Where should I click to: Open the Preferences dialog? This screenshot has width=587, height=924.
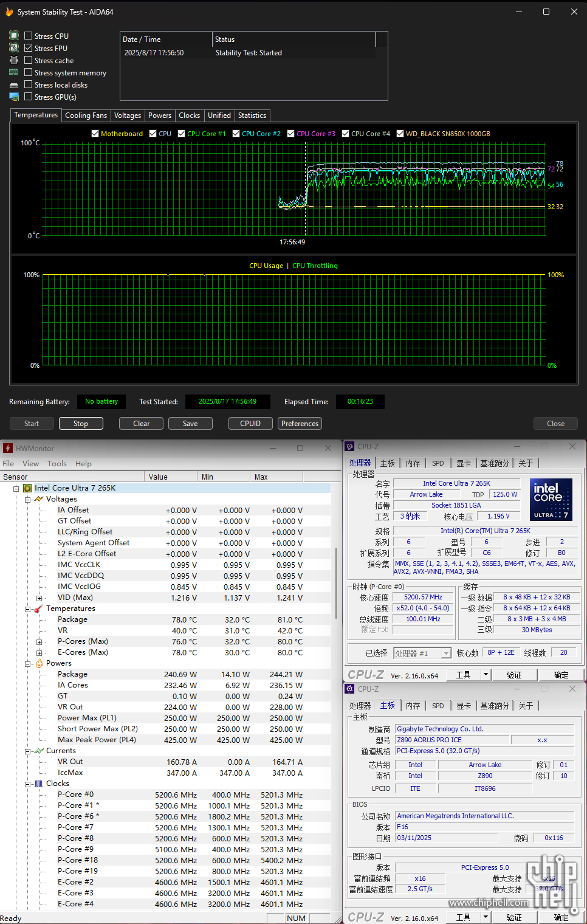point(300,424)
